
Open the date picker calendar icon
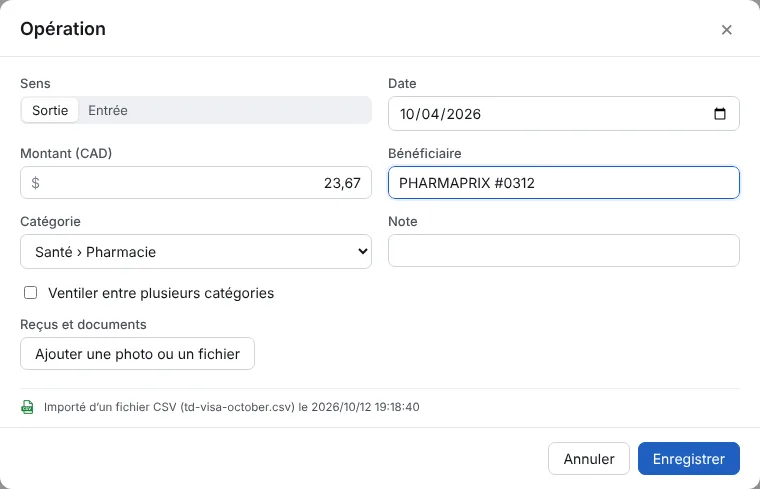pos(720,114)
